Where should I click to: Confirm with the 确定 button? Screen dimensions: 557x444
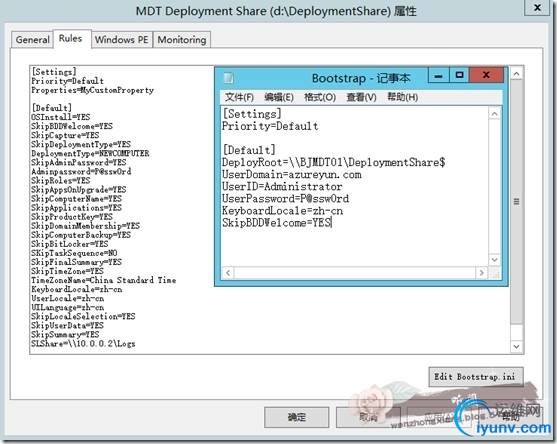coord(296,417)
